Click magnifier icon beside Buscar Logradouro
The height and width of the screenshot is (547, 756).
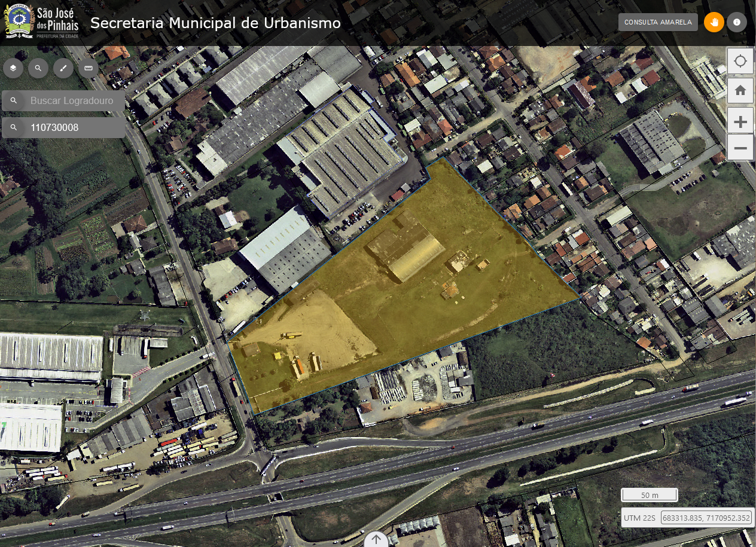(14, 101)
